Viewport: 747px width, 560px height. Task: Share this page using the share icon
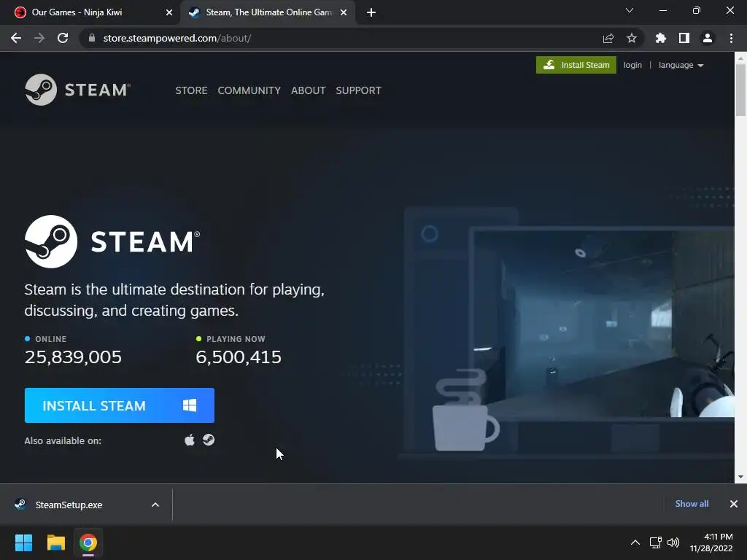[608, 38]
